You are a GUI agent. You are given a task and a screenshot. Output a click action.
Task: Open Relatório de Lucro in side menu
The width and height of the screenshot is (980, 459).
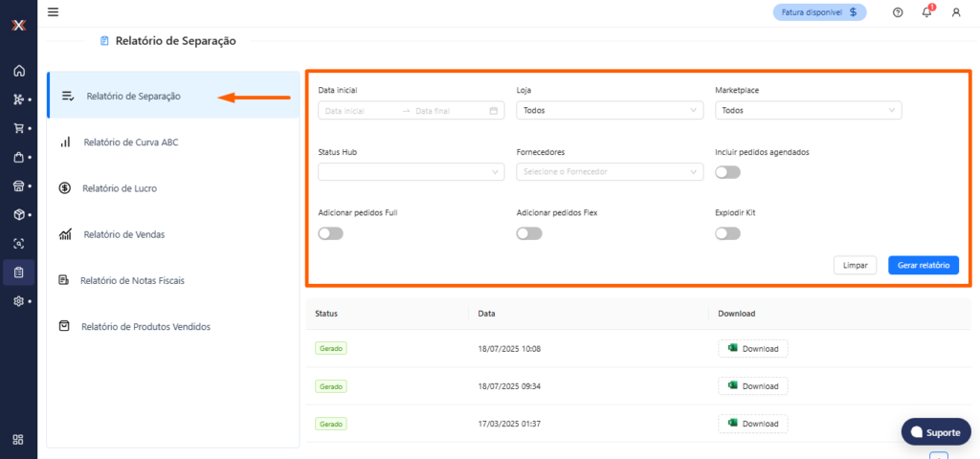120,188
